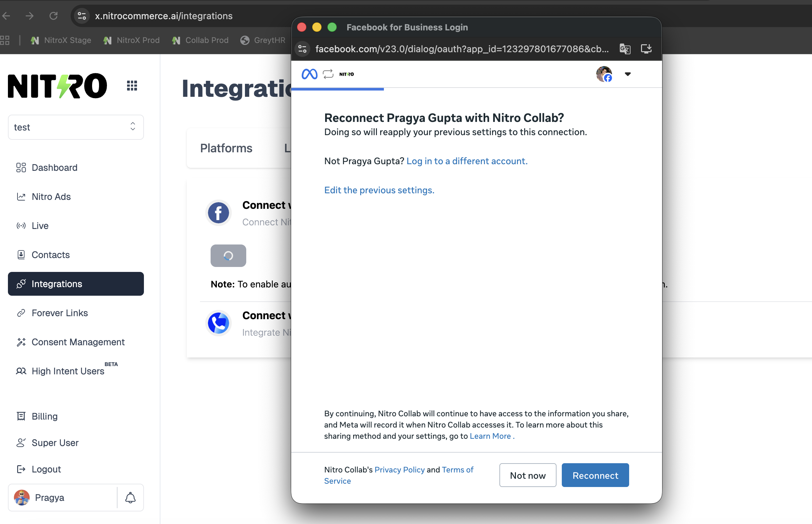Open Nitro Ads in the sidebar
Image resolution: width=812 pixels, height=524 pixels.
click(x=76, y=197)
